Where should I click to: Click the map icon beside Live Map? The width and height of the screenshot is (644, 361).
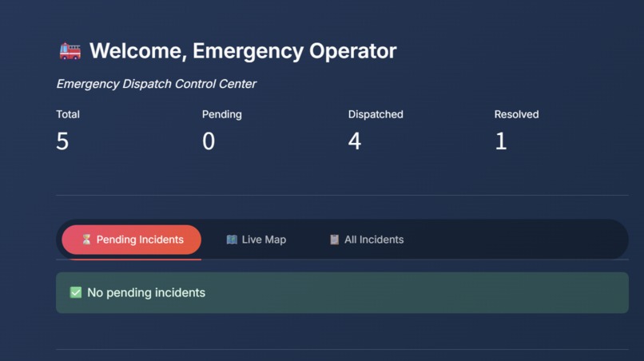coord(232,240)
